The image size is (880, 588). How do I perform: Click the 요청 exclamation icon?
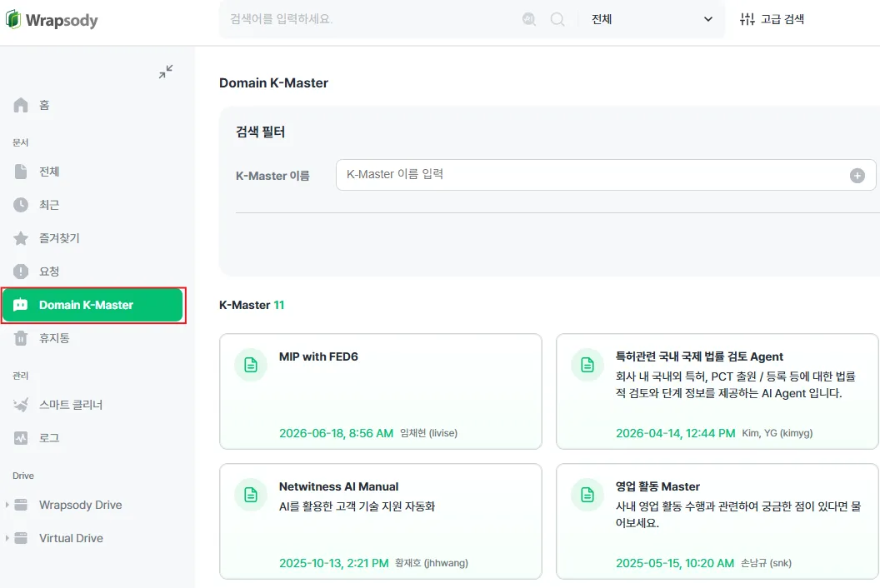tap(21, 272)
